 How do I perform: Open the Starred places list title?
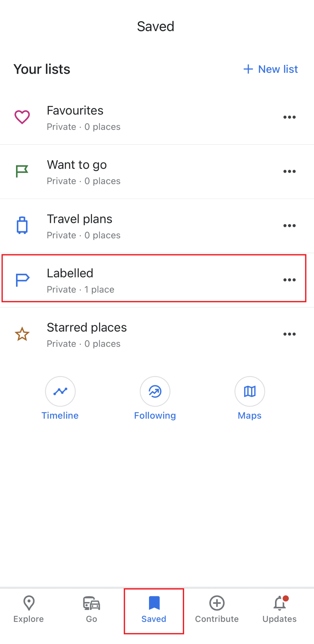coord(87,327)
